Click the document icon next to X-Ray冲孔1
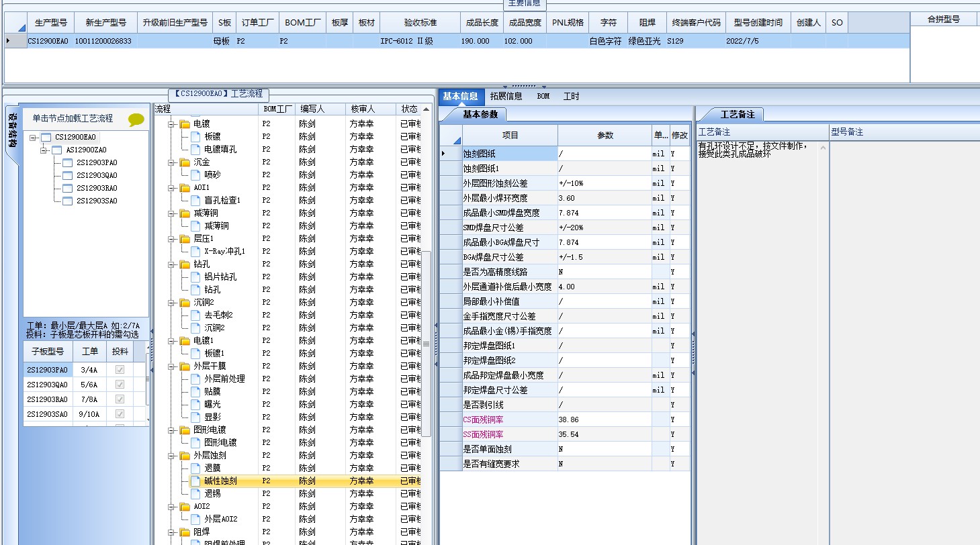This screenshot has width=980, height=545. (195, 252)
